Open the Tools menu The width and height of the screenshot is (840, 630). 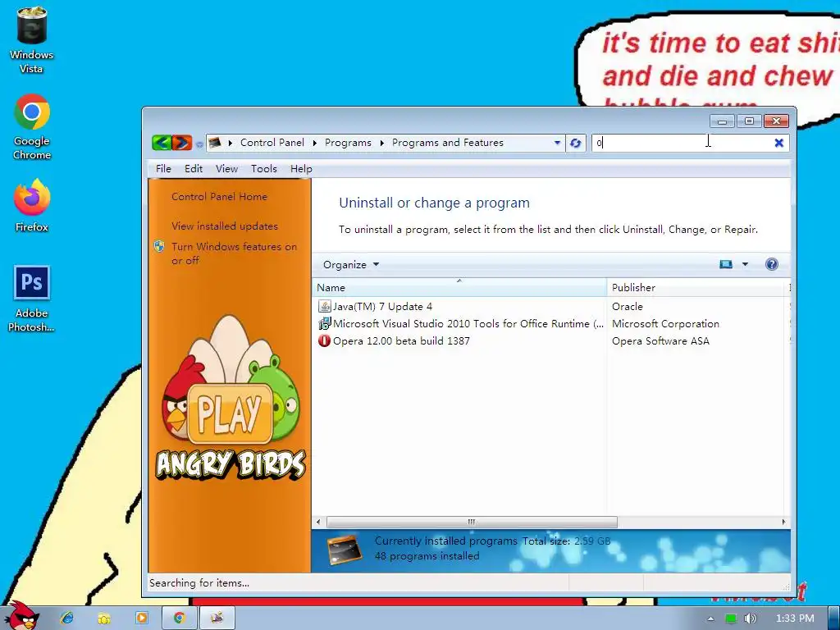pyautogui.click(x=264, y=169)
